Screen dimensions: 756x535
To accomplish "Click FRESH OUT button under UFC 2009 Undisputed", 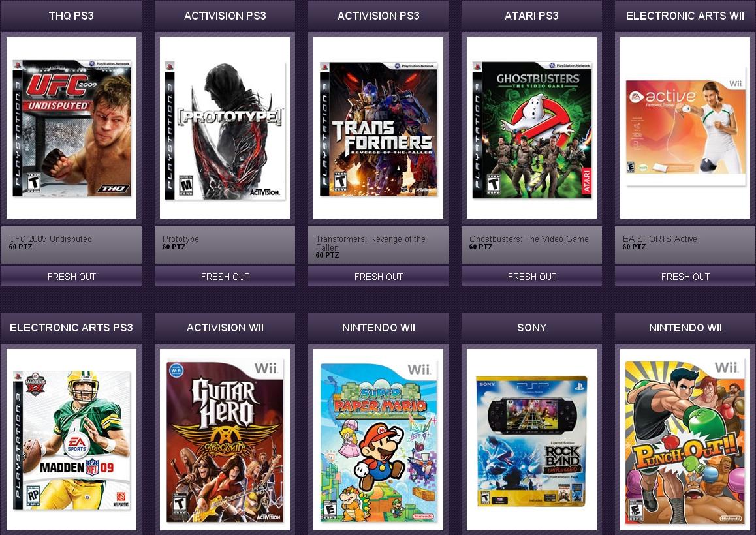I will pyautogui.click(x=71, y=277).
